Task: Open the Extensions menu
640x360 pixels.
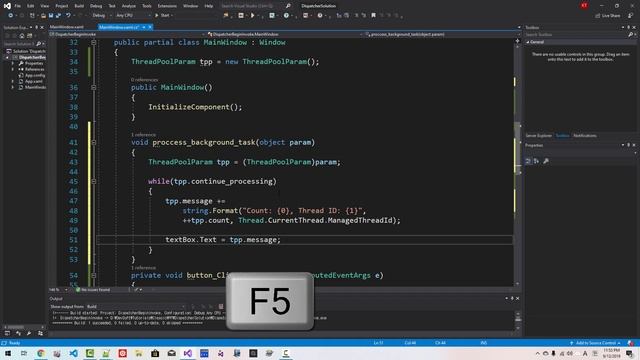Action: point(167,6)
